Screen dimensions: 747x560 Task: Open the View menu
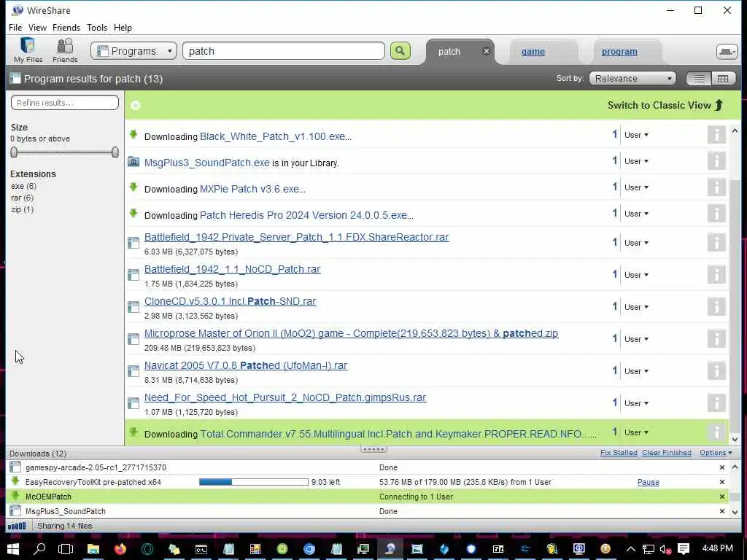(37, 28)
